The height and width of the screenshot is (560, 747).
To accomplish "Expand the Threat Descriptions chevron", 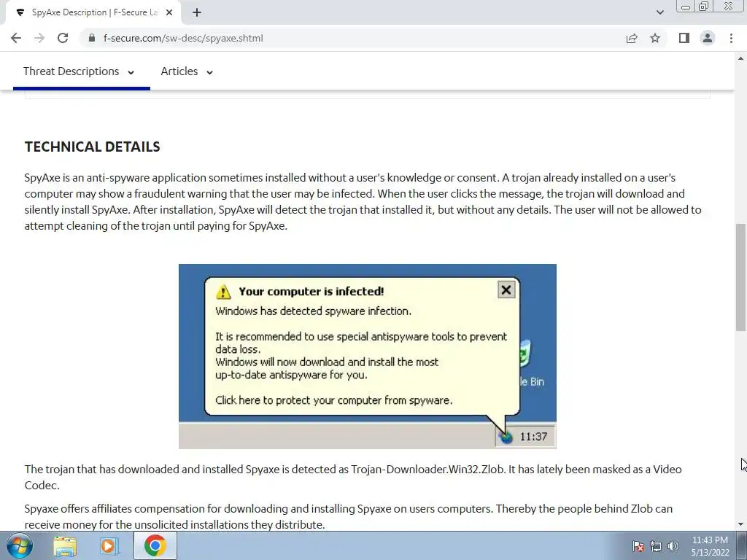I will (x=131, y=72).
